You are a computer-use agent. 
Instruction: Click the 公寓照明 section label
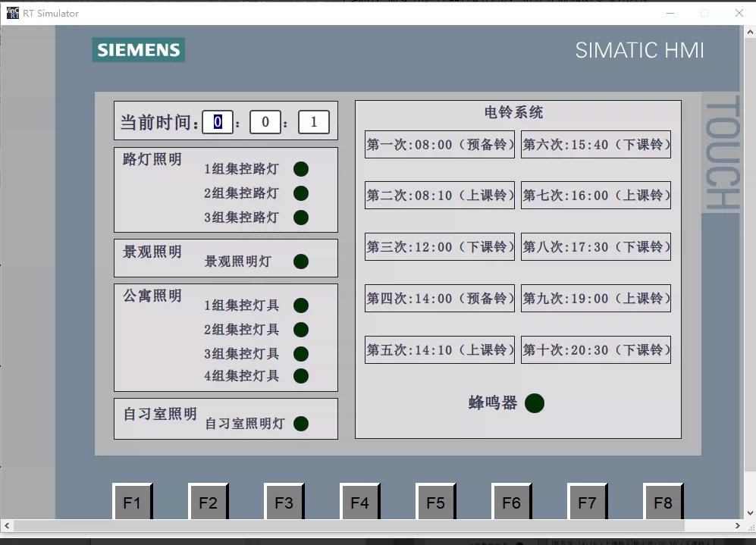[x=152, y=296]
